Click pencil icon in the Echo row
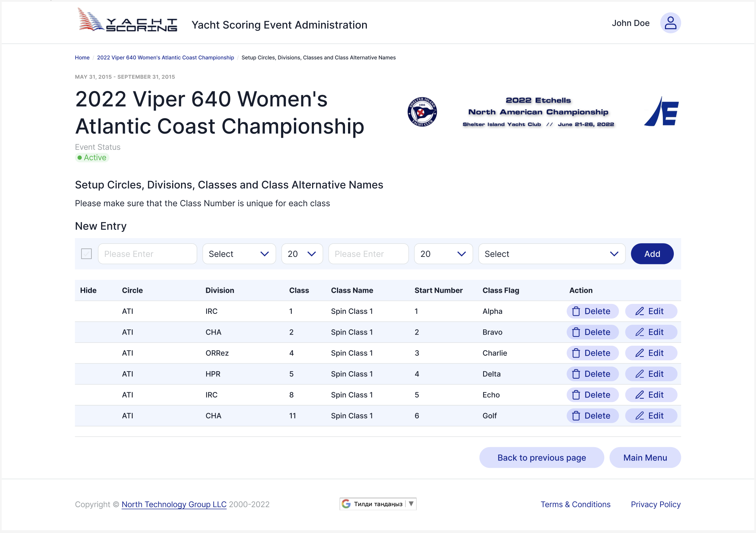756x533 pixels. coord(640,395)
